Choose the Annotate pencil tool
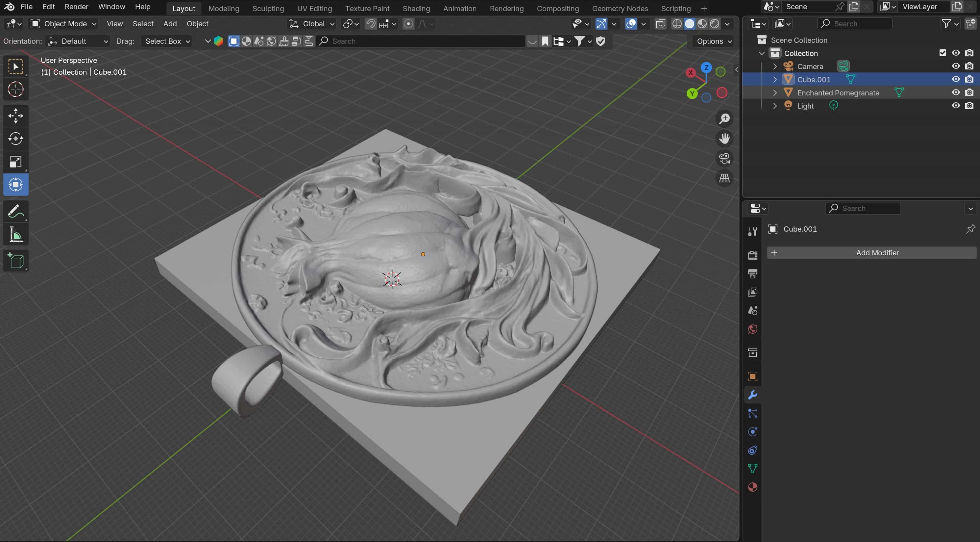 pos(15,211)
